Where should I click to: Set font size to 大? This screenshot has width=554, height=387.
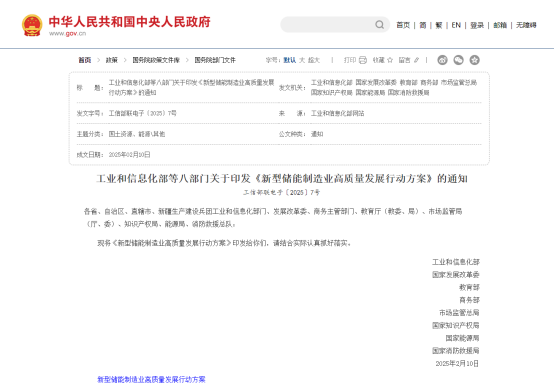coord(302,60)
